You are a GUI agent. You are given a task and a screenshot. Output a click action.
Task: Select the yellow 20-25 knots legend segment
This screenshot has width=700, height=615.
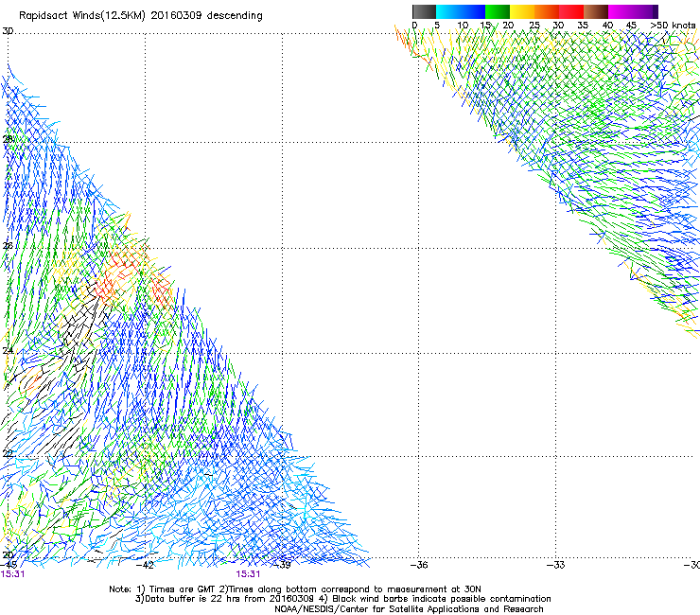pos(522,11)
